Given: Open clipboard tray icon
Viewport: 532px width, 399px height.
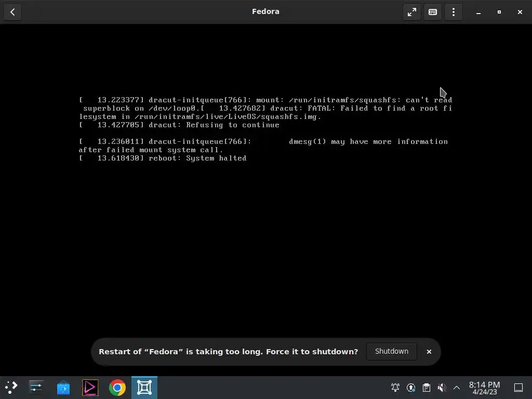Looking at the screenshot, I should pyautogui.click(x=427, y=387).
